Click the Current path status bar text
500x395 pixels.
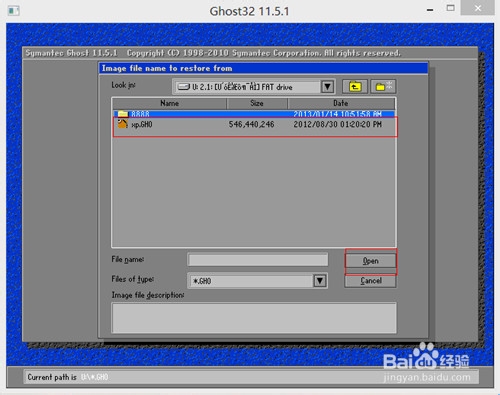(68, 377)
